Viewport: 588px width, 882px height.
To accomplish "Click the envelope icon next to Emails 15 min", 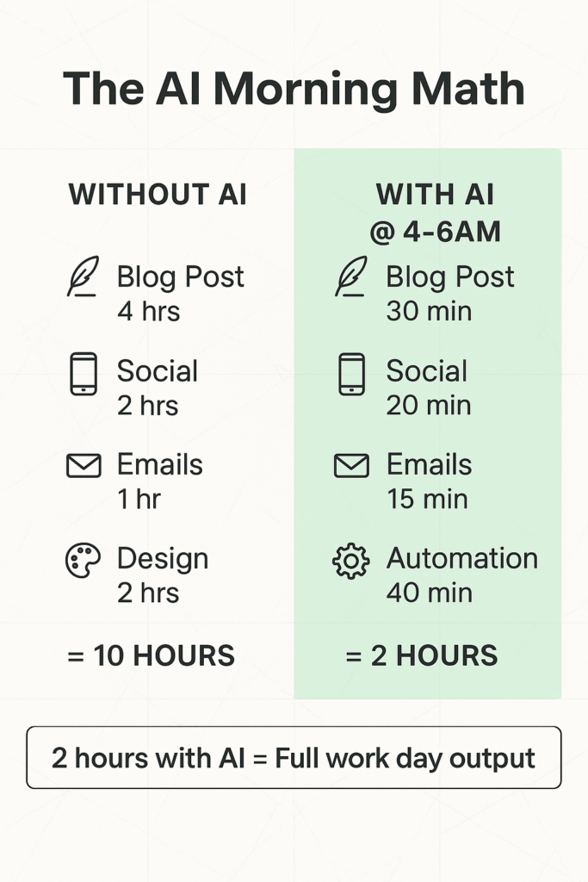I will [x=351, y=466].
